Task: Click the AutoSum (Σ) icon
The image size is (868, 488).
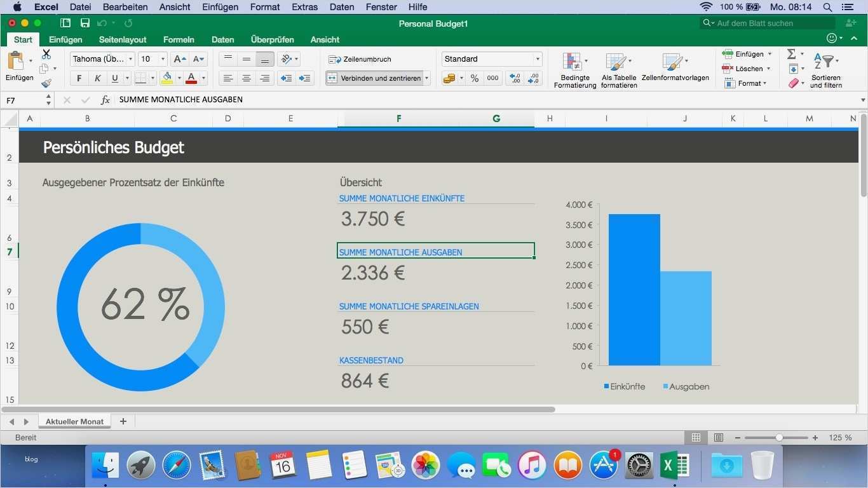Action: pos(792,54)
